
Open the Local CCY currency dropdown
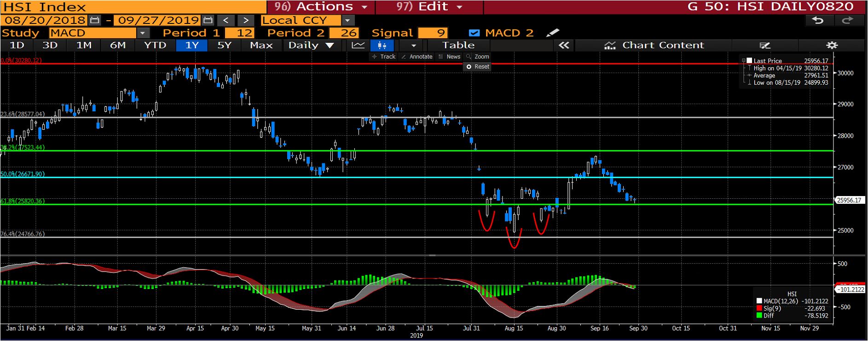pyautogui.click(x=347, y=20)
